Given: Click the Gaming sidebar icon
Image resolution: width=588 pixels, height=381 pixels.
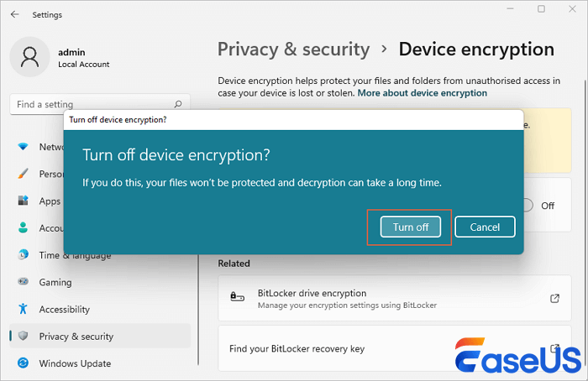Looking at the screenshot, I should pyautogui.click(x=23, y=283).
